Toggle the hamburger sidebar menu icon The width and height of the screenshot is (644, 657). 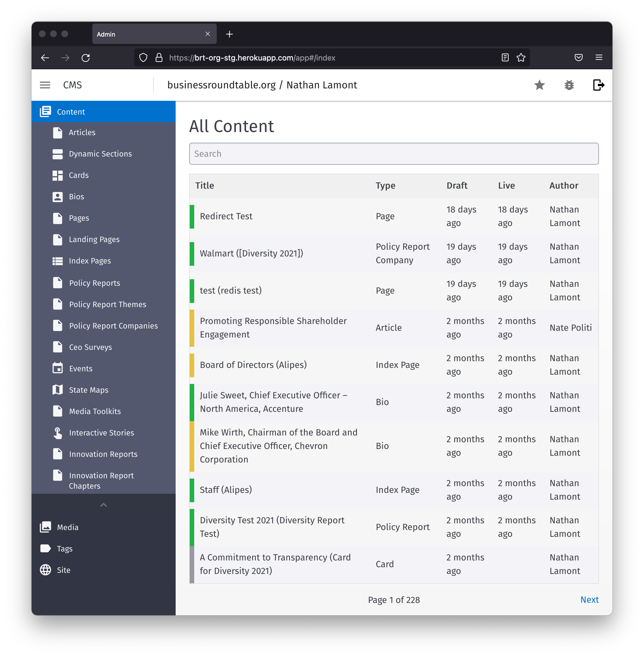point(45,85)
